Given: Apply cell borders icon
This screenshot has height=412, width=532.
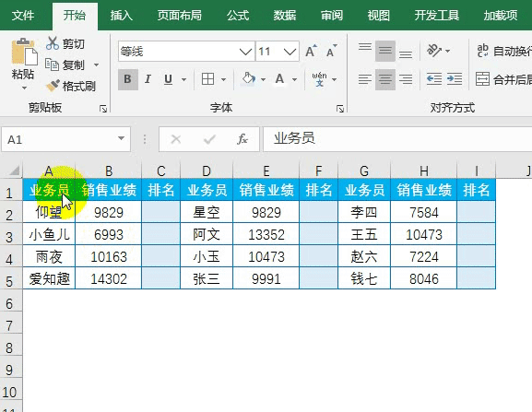Looking at the screenshot, I should [207, 79].
